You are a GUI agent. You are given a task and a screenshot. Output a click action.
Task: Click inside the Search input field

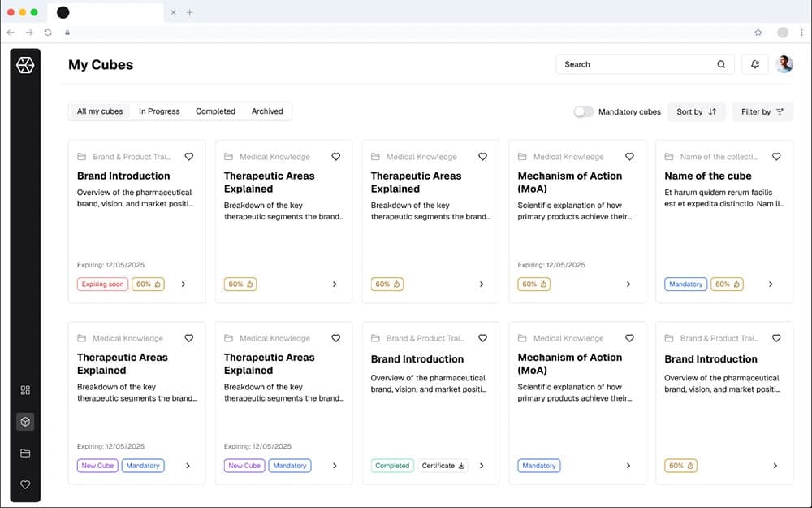pos(633,64)
